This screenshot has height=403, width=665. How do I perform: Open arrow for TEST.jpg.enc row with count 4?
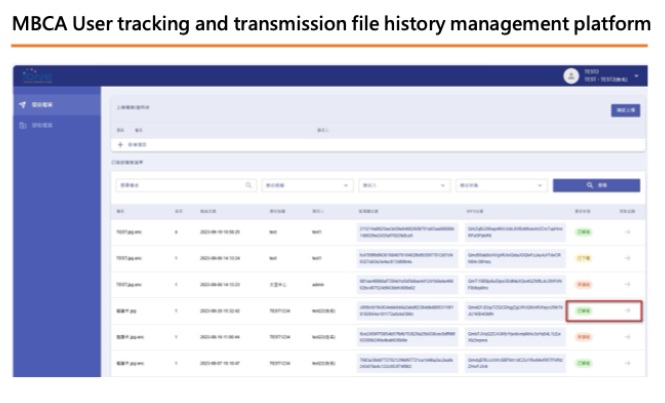coord(627,232)
